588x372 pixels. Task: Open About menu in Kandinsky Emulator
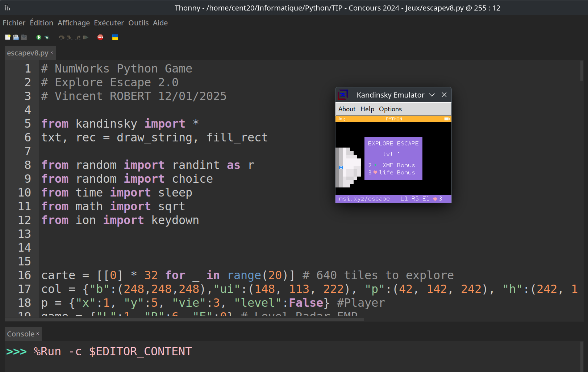347,109
